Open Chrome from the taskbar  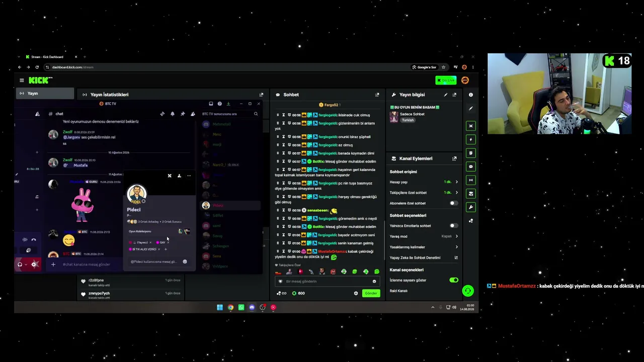230,307
